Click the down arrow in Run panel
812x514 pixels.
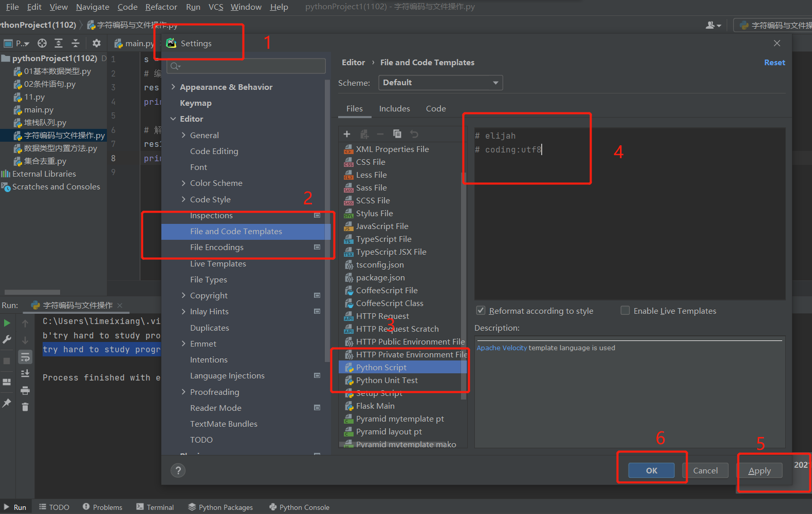[25, 340]
